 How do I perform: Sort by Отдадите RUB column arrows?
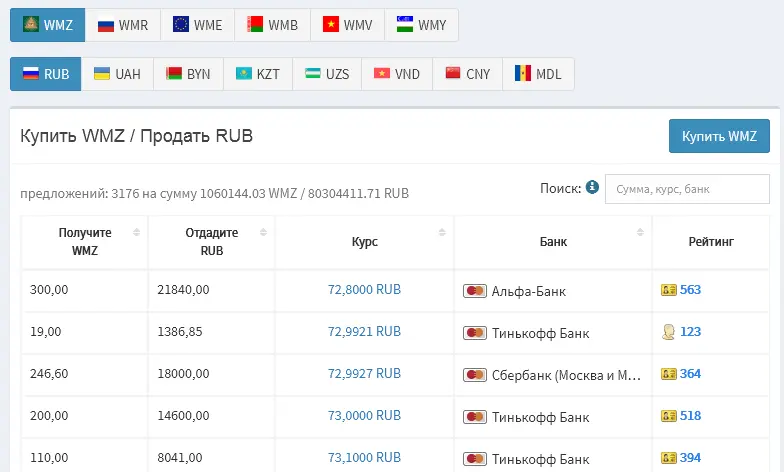click(x=264, y=232)
